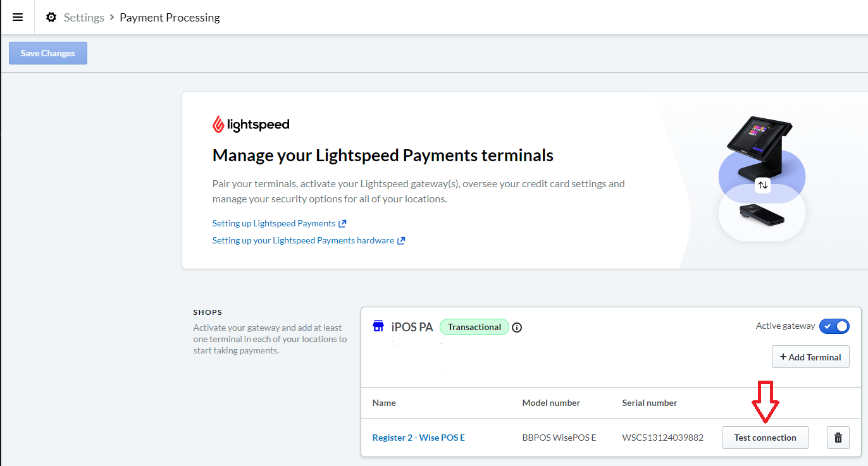
Task: Delete the Register 2 terminal with trash icon
Action: [838, 438]
